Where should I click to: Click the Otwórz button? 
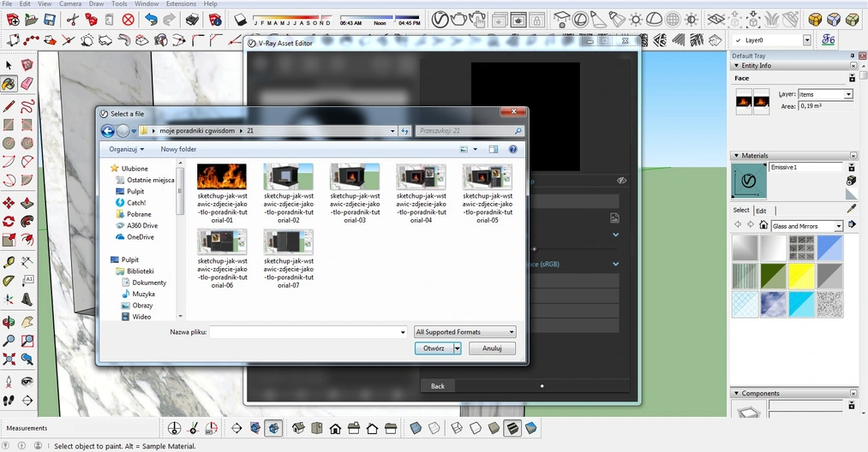pyautogui.click(x=434, y=348)
